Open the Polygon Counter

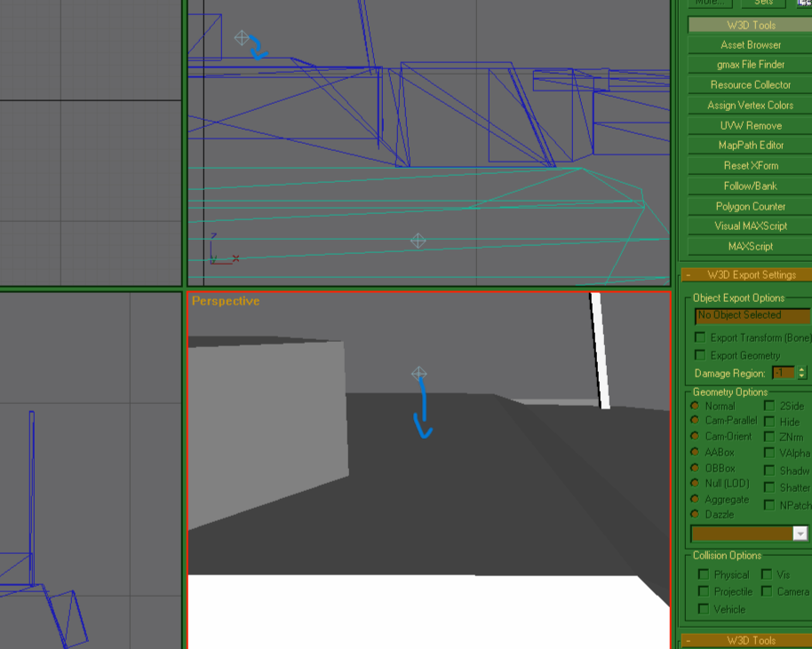(x=749, y=206)
